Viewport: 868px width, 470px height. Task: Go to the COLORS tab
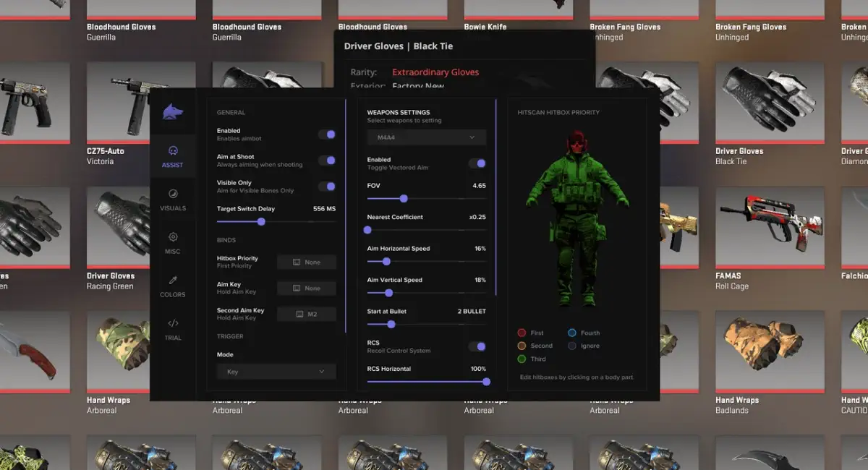click(172, 286)
